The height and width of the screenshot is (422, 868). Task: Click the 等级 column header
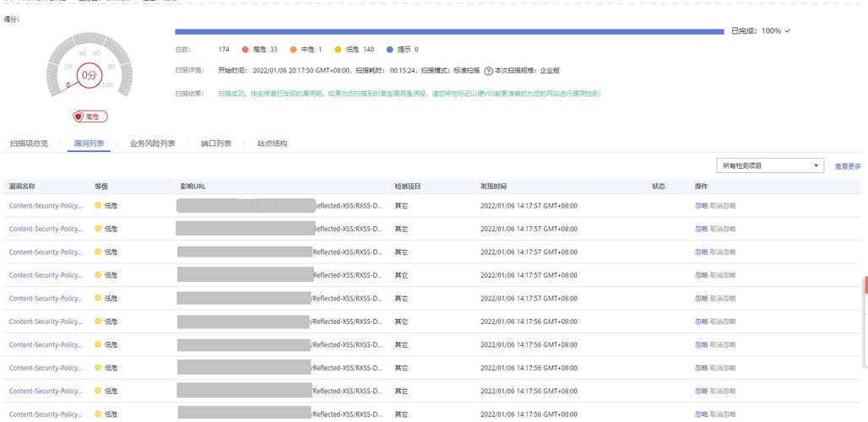pyautogui.click(x=101, y=187)
